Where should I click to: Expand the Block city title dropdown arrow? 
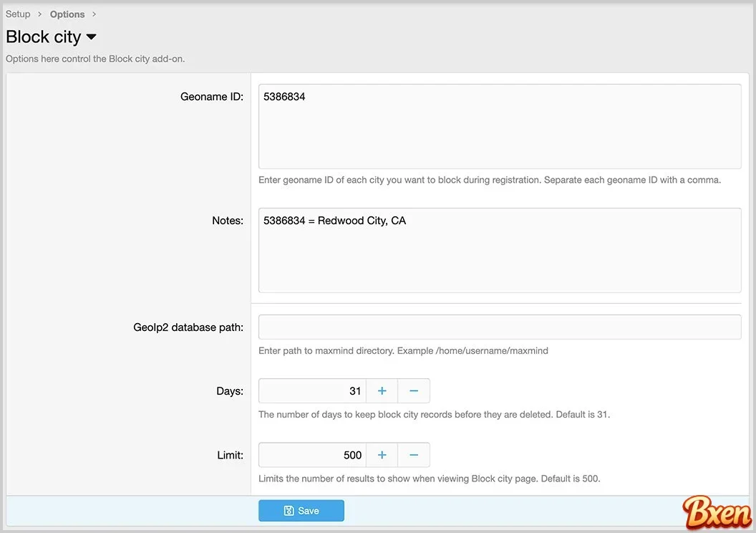pyautogui.click(x=91, y=37)
